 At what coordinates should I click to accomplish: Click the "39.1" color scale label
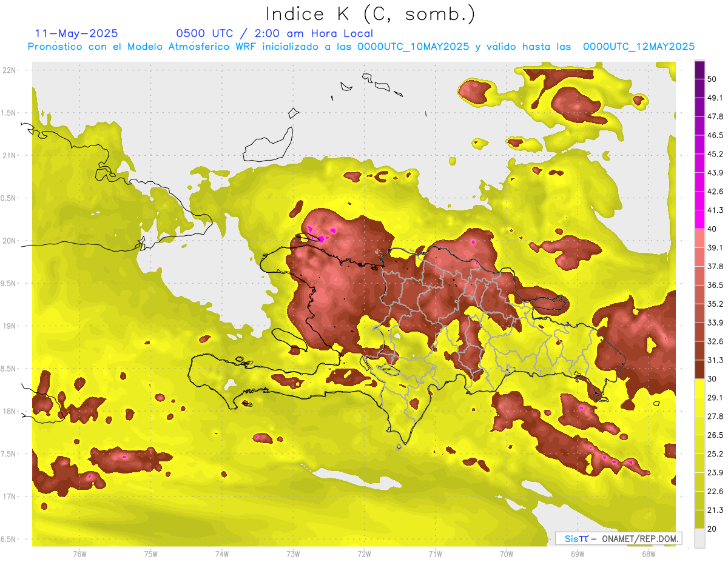pyautogui.click(x=715, y=247)
